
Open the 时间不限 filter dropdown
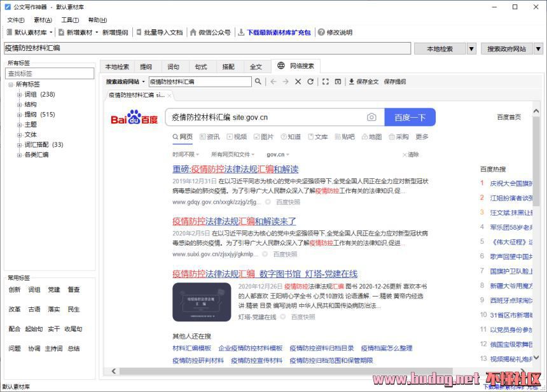click(x=185, y=155)
